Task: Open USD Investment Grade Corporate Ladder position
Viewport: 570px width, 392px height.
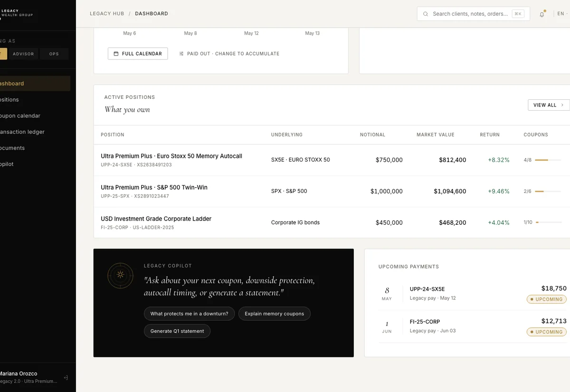Action: point(156,219)
